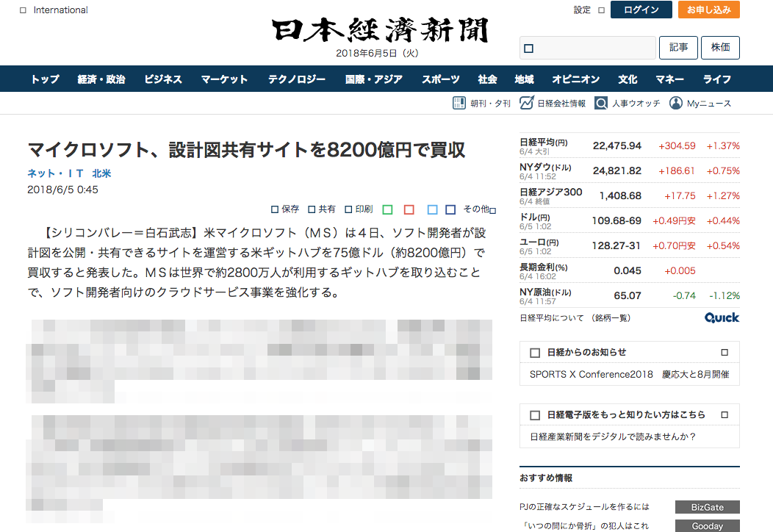This screenshot has width=773, height=532.
Task: Open the オピニオン menu
Action: pyautogui.click(x=576, y=79)
